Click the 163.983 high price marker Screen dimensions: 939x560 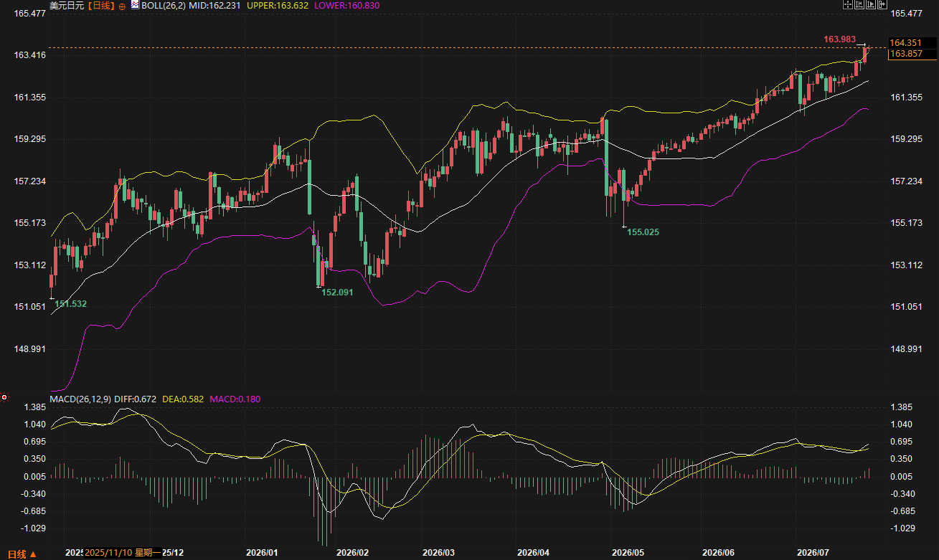coord(839,39)
